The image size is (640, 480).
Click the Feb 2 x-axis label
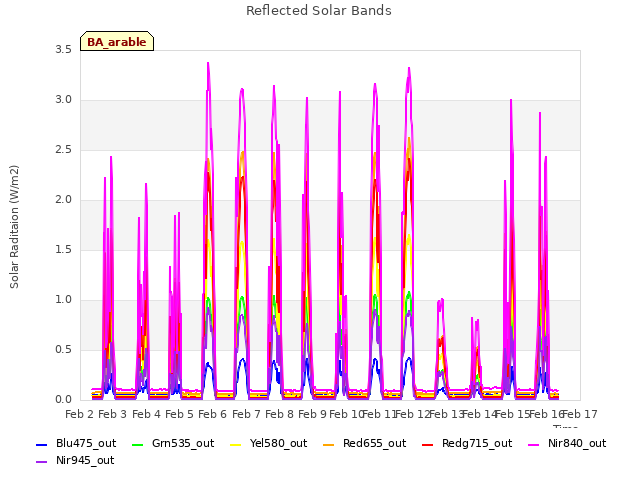[x=80, y=415]
